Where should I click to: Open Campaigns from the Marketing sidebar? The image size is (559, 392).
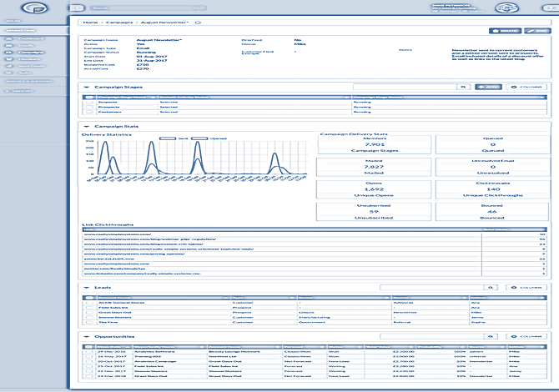tap(31, 52)
